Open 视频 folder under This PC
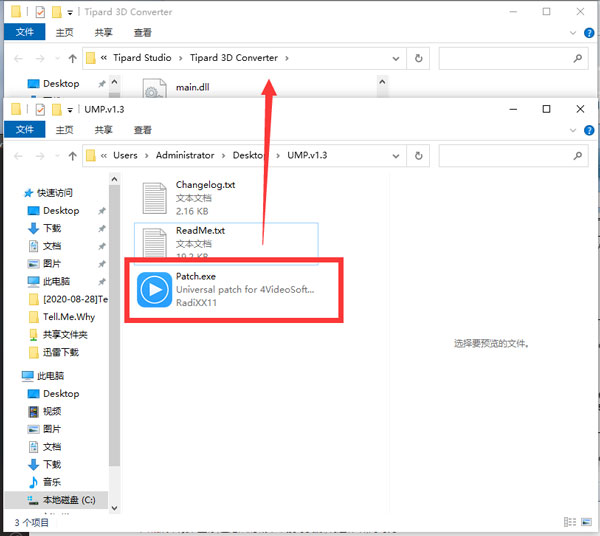The width and height of the screenshot is (600, 536). pos(52,411)
